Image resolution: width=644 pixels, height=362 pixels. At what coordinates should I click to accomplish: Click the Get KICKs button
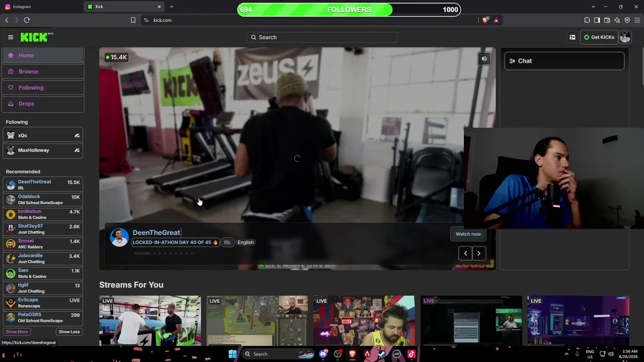pyautogui.click(x=599, y=37)
